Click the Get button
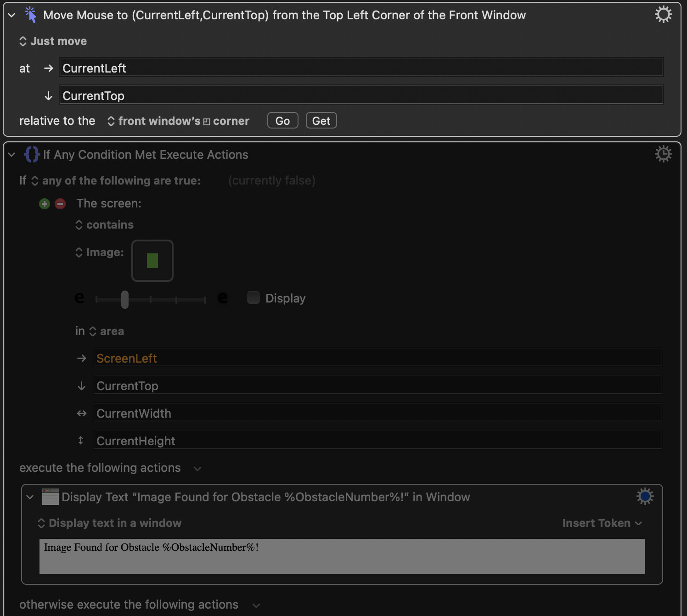Screen dimensions: 687x616 click(321, 121)
